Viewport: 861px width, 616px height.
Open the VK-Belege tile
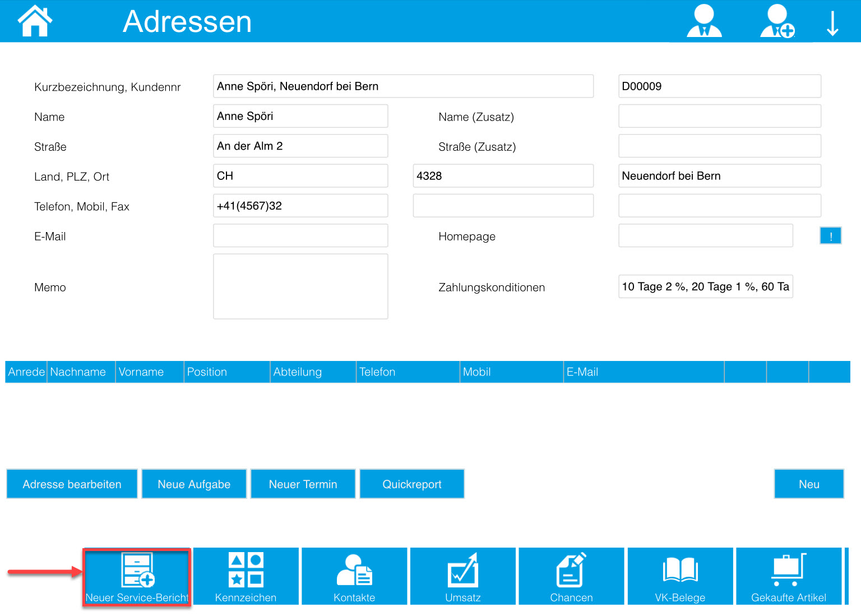680,577
